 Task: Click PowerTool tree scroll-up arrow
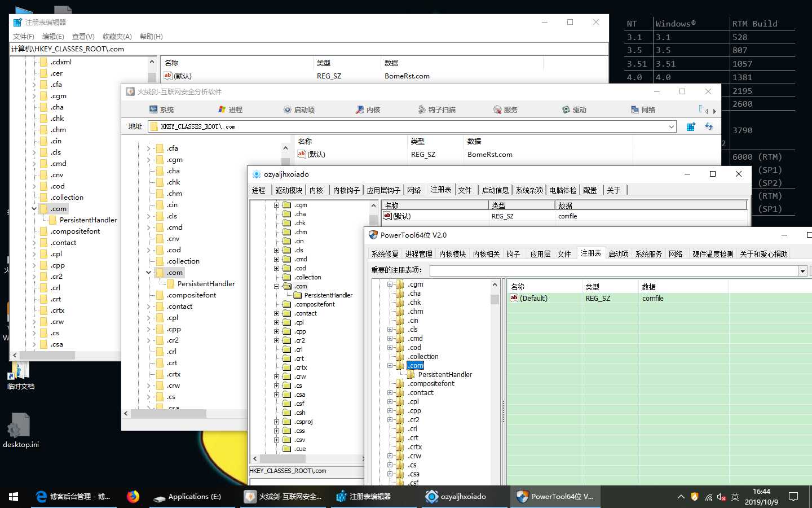[495, 284]
